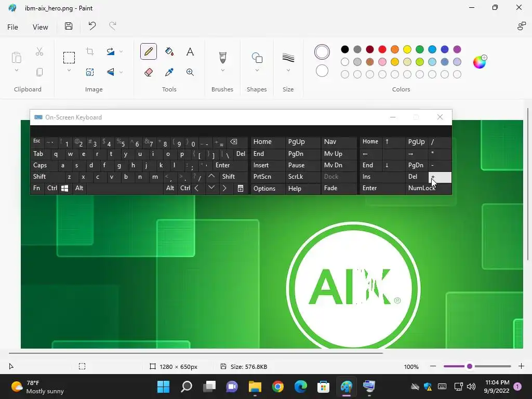Pick the red color swatch
Viewport: 532px width, 399px height.
(x=382, y=49)
